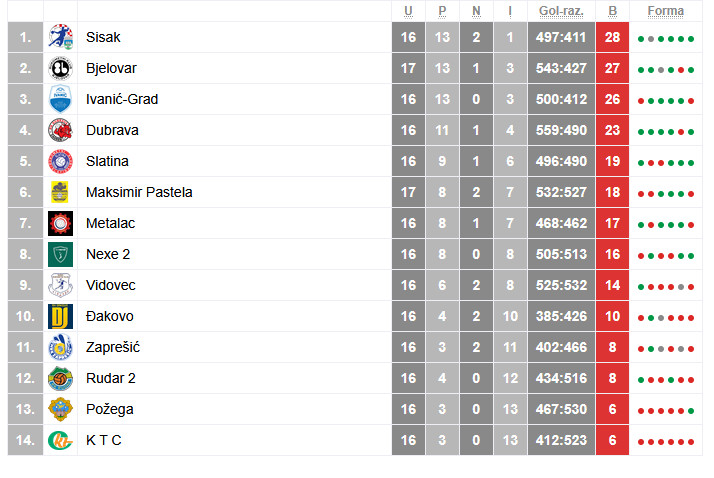Open the Vidovec team link
The height and width of the screenshot is (478, 714).
110,285
